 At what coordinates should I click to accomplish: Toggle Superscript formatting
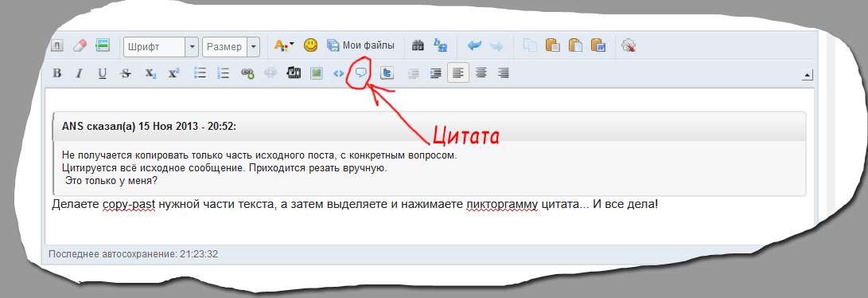pos(173,73)
